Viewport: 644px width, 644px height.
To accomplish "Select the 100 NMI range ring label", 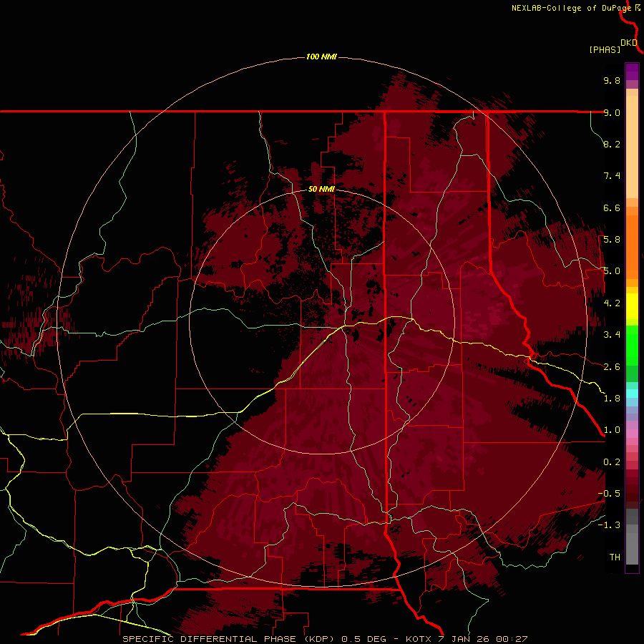I will pyautogui.click(x=321, y=57).
